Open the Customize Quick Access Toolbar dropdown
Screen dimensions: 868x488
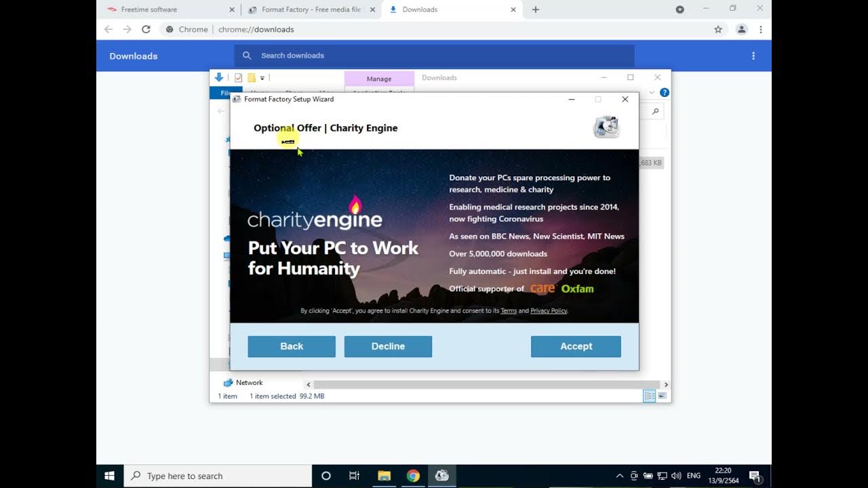[262, 78]
